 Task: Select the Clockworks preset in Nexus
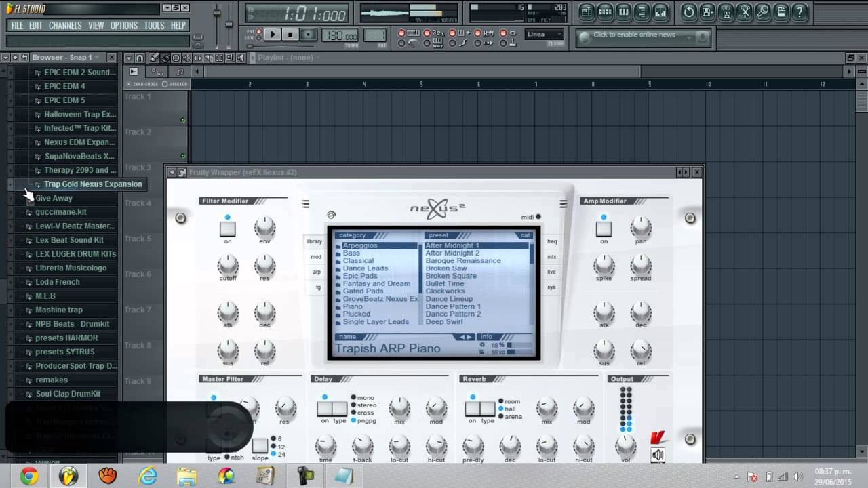(x=446, y=291)
